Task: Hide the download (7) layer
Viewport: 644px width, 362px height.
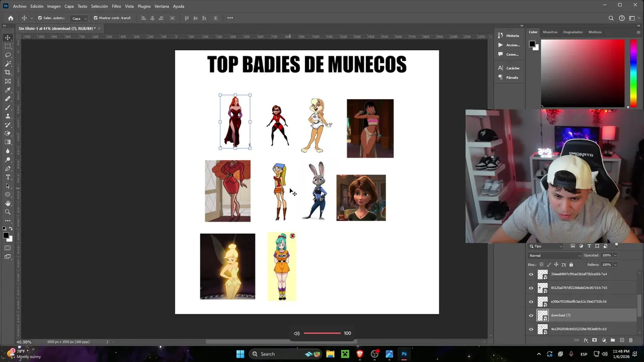Action: (531, 315)
